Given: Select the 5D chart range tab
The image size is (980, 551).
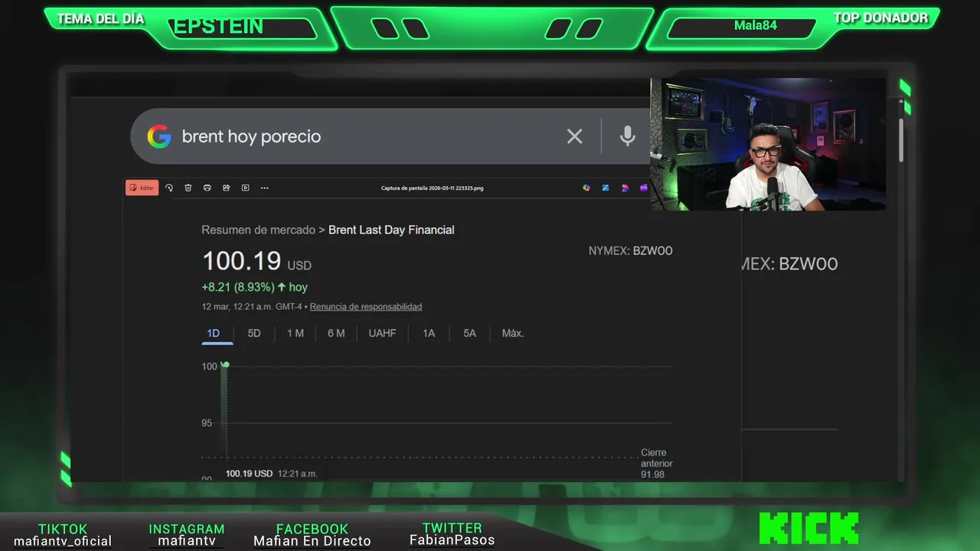Looking at the screenshot, I should [254, 333].
